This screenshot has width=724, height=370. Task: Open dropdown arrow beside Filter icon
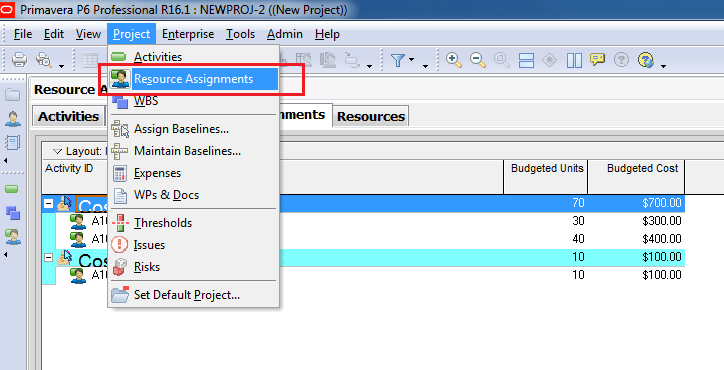tap(411, 60)
